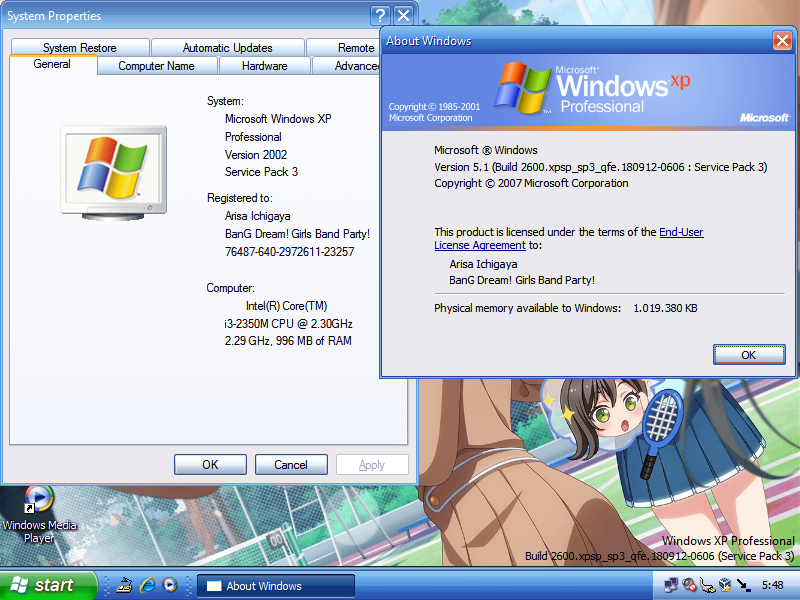Image resolution: width=800 pixels, height=600 pixels.
Task: Click Cancel in System Properties
Action: 291,465
